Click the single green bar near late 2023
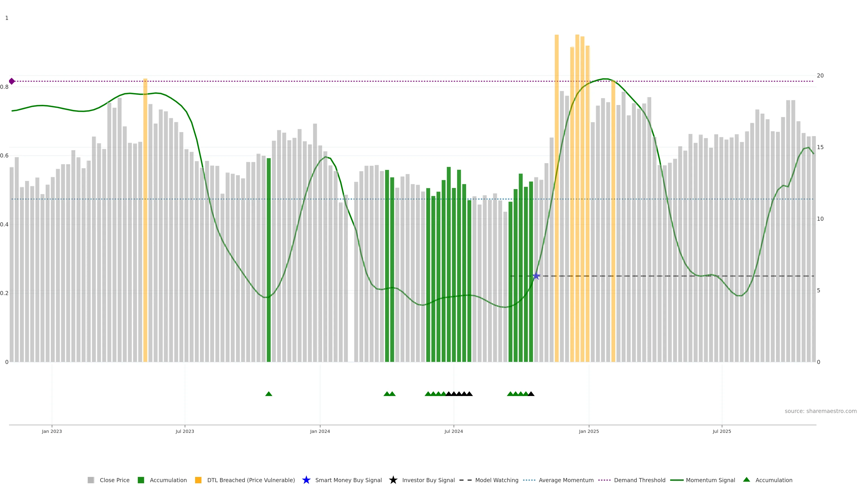Image resolution: width=868 pixels, height=488 pixels. 269,259
